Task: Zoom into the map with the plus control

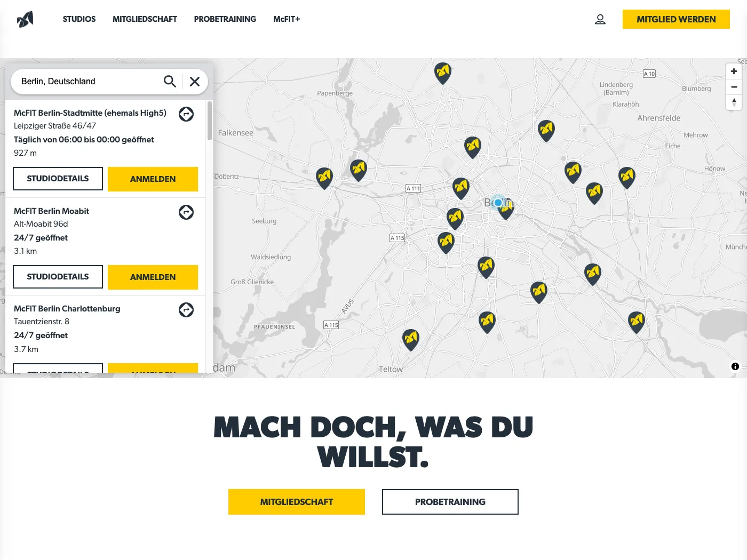Action: (734, 71)
